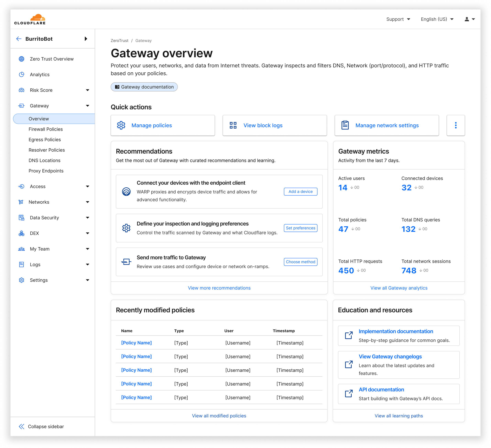The height and width of the screenshot is (448, 491).
Task: Click the back arrow next to BurritoBot
Action: tap(19, 39)
